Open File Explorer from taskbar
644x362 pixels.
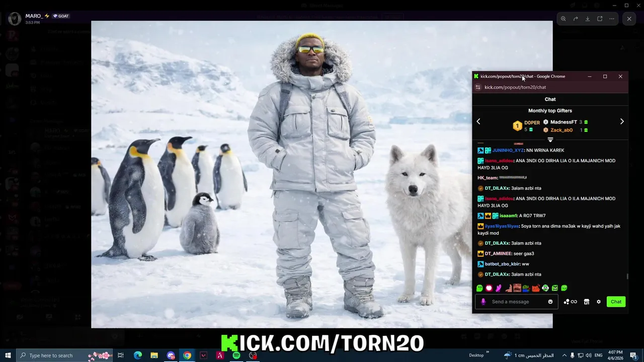(x=154, y=355)
